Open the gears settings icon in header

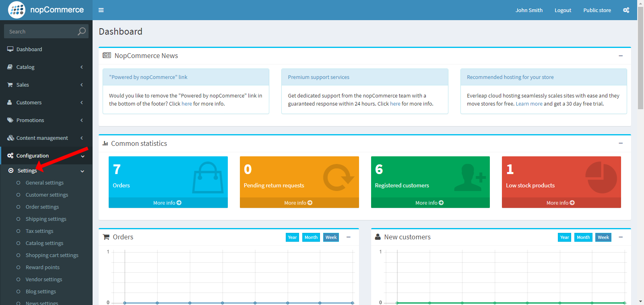coord(626,10)
